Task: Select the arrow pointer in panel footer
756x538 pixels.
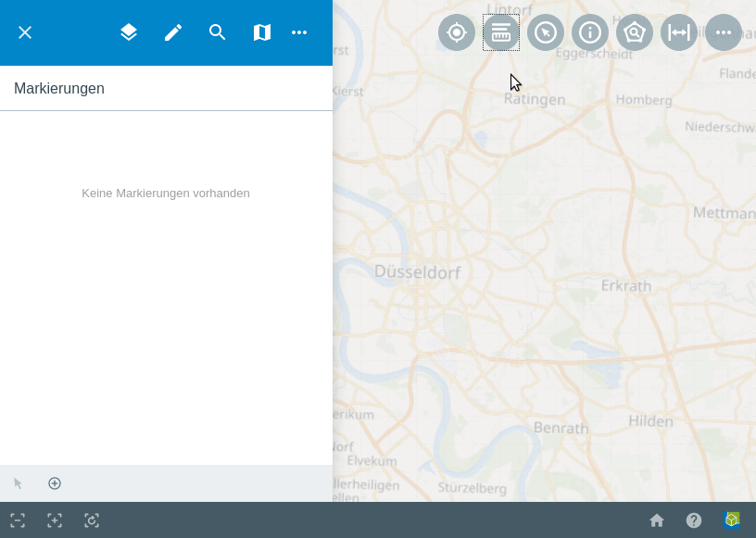Action: click(18, 483)
